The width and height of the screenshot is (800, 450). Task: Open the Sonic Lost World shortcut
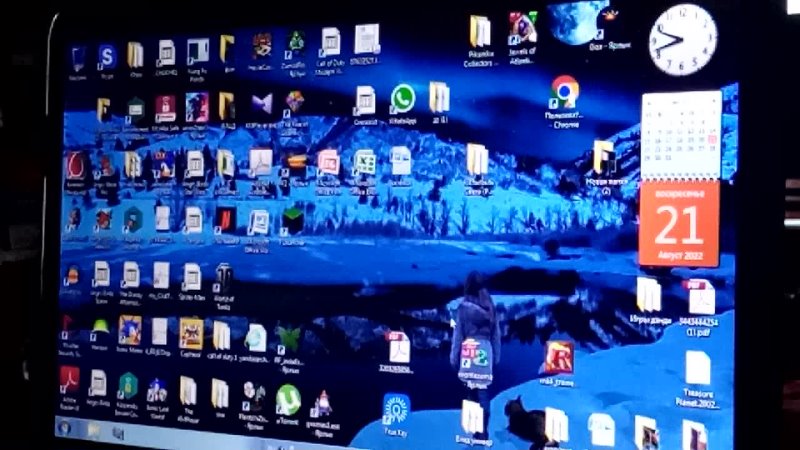click(157, 392)
